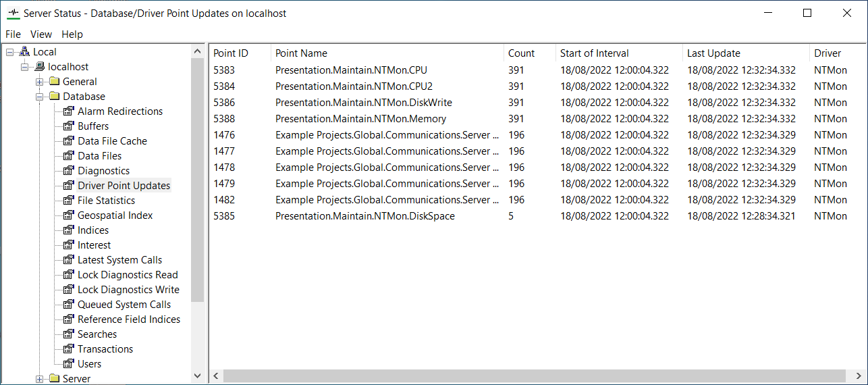
Task: Click the horizontal scrollbar of the points list
Action: coord(533,376)
